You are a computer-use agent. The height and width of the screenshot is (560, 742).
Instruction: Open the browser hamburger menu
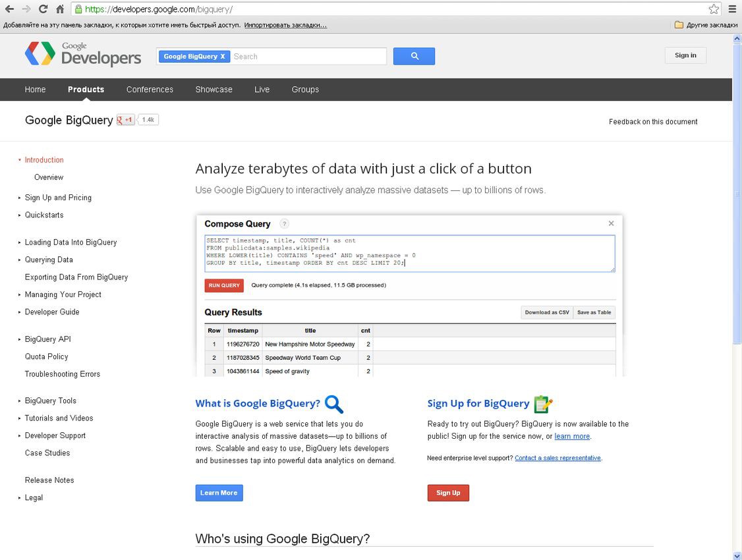733,9
